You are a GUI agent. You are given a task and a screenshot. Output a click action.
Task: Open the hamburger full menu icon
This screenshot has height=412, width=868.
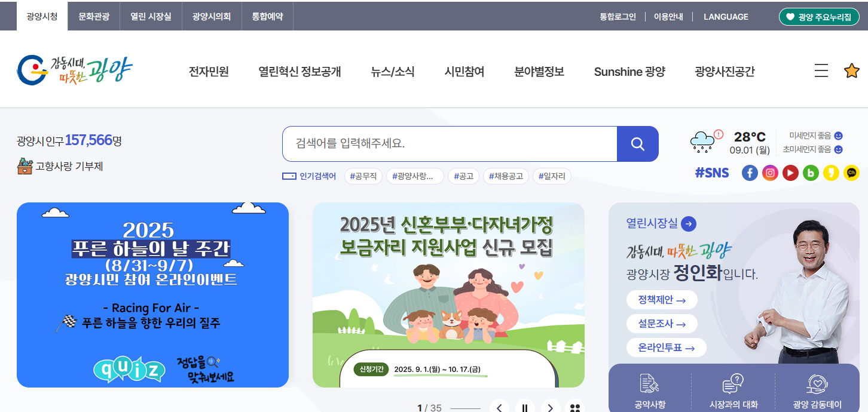tap(821, 71)
